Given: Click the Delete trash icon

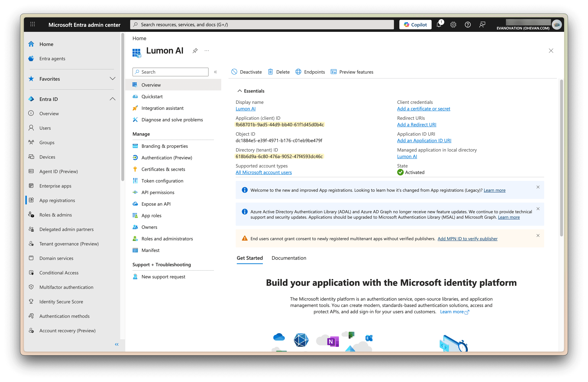Looking at the screenshot, I should 270,72.
